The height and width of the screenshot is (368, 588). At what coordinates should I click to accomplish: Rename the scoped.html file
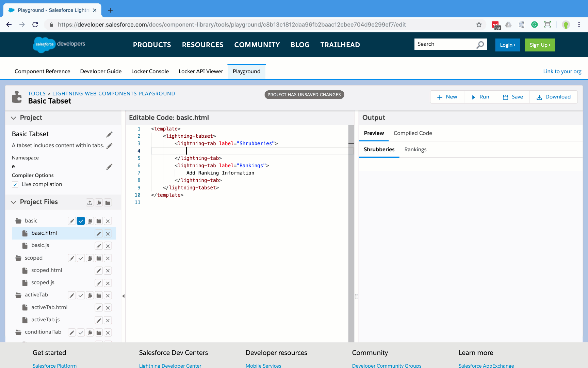pos(99,271)
